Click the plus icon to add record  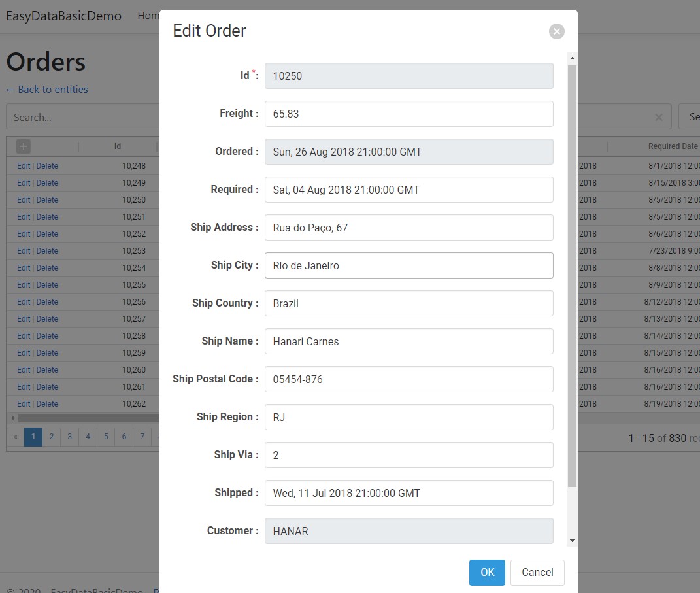pos(24,146)
